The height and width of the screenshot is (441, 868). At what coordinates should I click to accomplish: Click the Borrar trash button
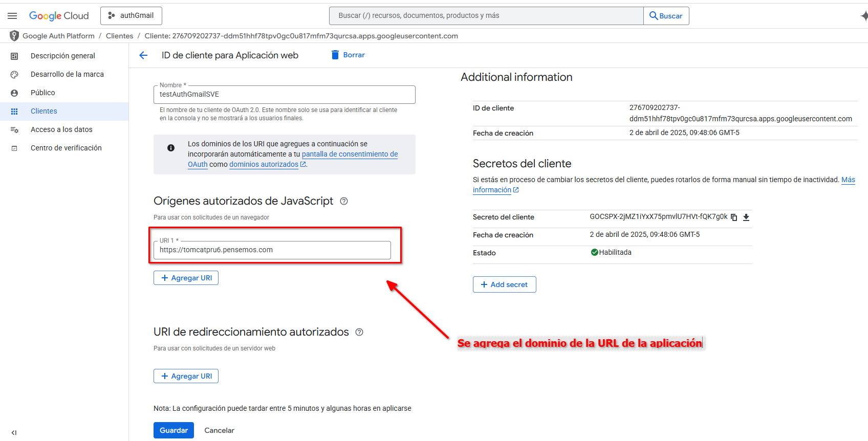[x=348, y=55]
